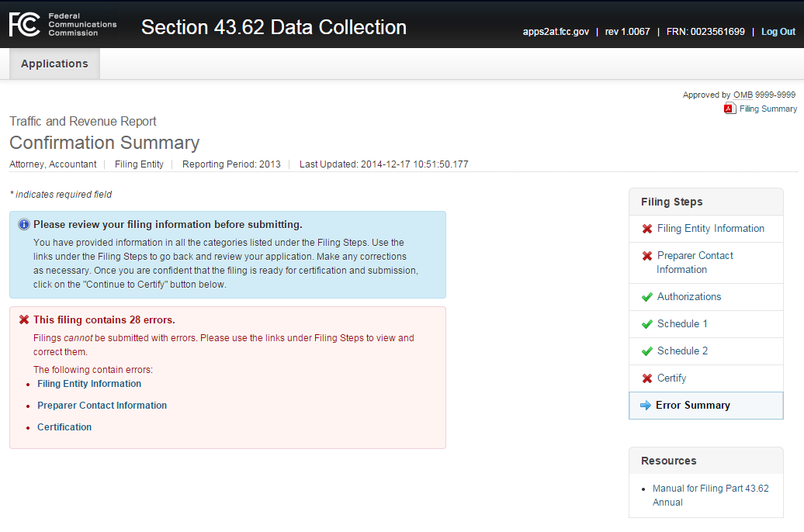Click green checkmark icon beside Schedule 1
This screenshot has height=532, width=804.
point(647,324)
